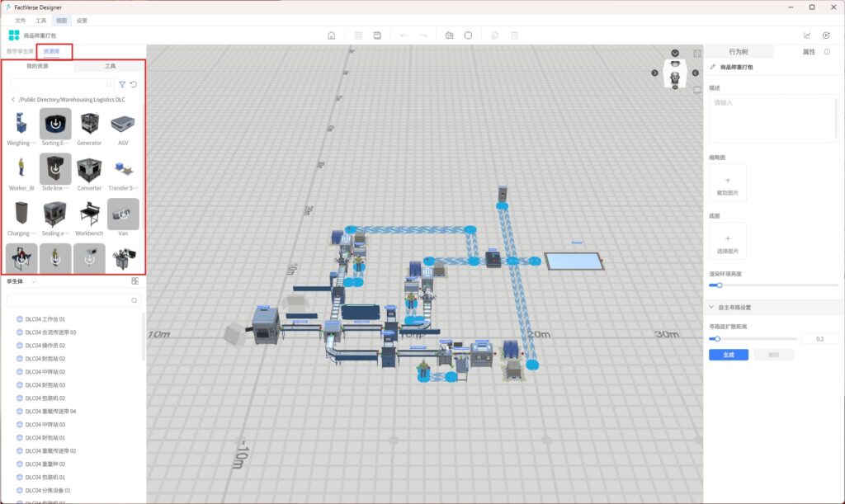Click the blue 生成 button

[x=728, y=355]
